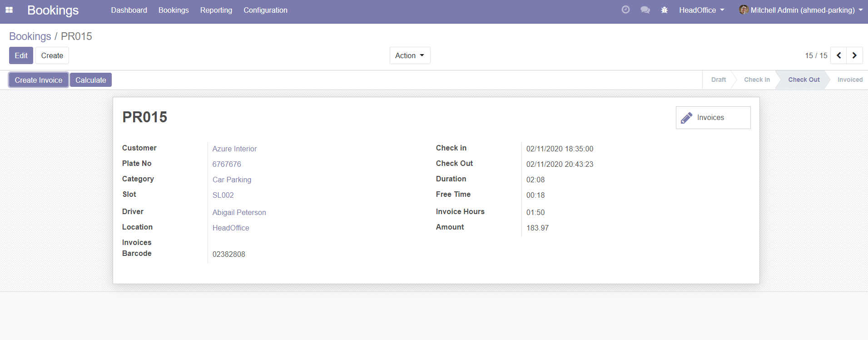Open the Configuration menu

(x=265, y=10)
